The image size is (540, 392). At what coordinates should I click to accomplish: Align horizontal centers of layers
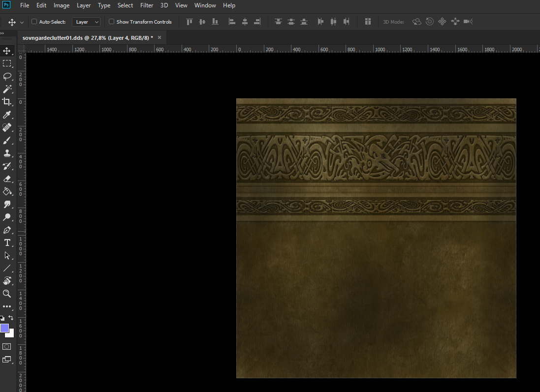(245, 22)
